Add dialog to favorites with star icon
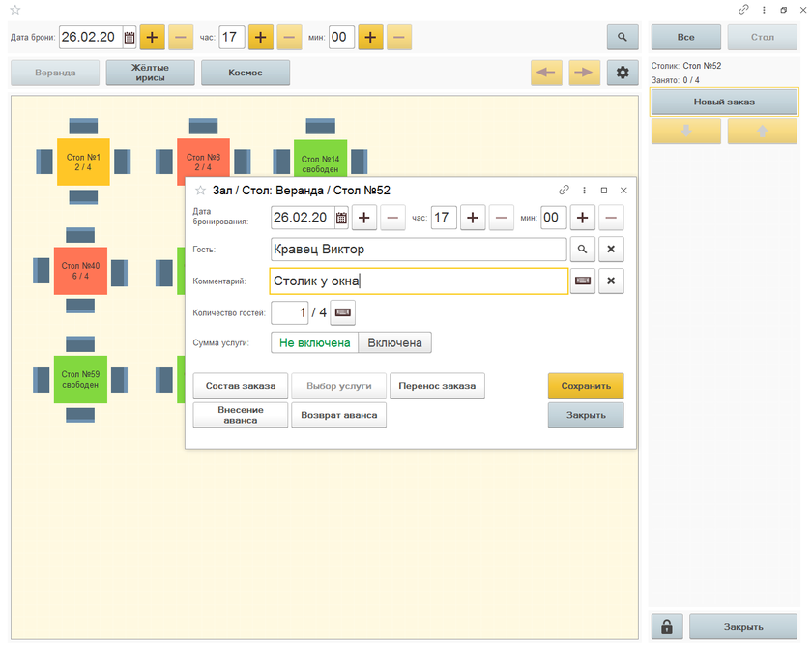This screenshot has height=650, width=812. [x=201, y=191]
